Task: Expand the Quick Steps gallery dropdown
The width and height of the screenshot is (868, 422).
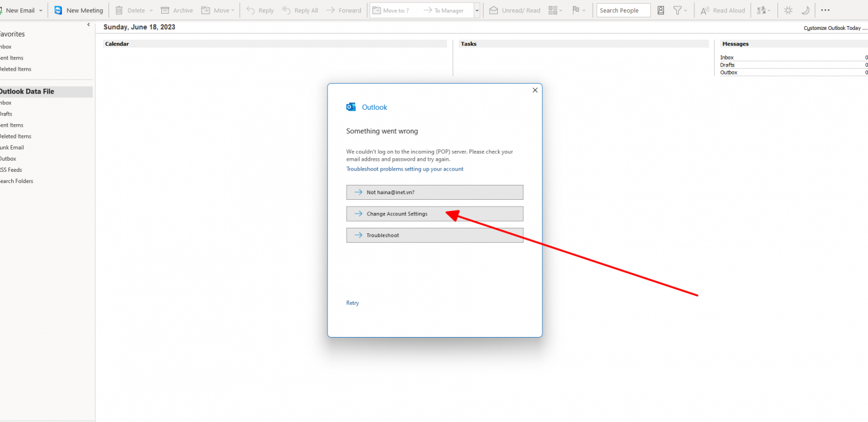Action: pos(477,11)
